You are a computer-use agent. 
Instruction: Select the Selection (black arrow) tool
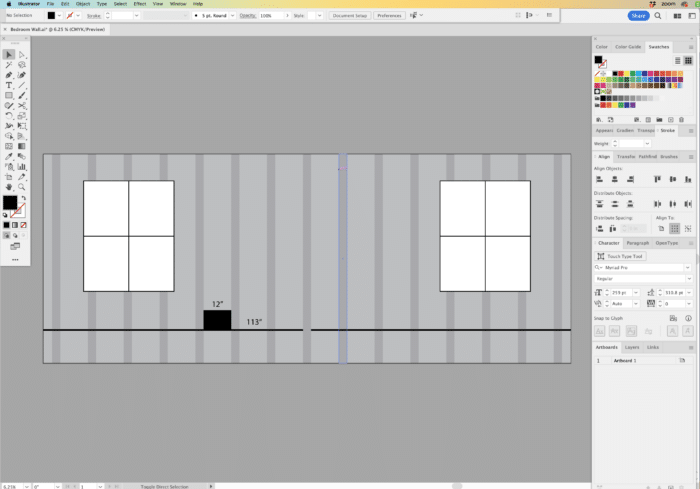8,54
